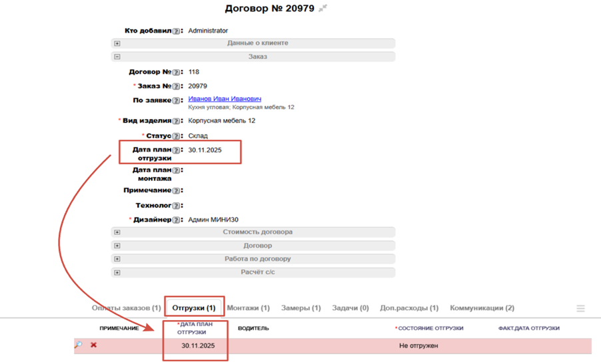Expand the Данные о клиенте section
Screen dimensions: 601x364
tap(117, 43)
